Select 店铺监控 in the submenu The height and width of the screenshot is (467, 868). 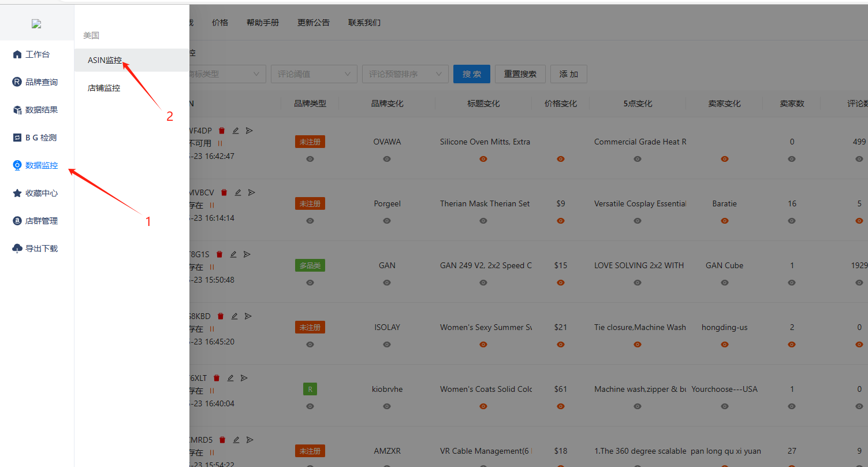104,88
